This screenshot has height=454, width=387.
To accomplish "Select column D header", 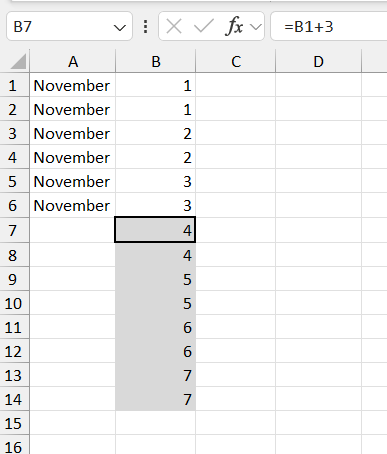I will pyautogui.click(x=318, y=61).
